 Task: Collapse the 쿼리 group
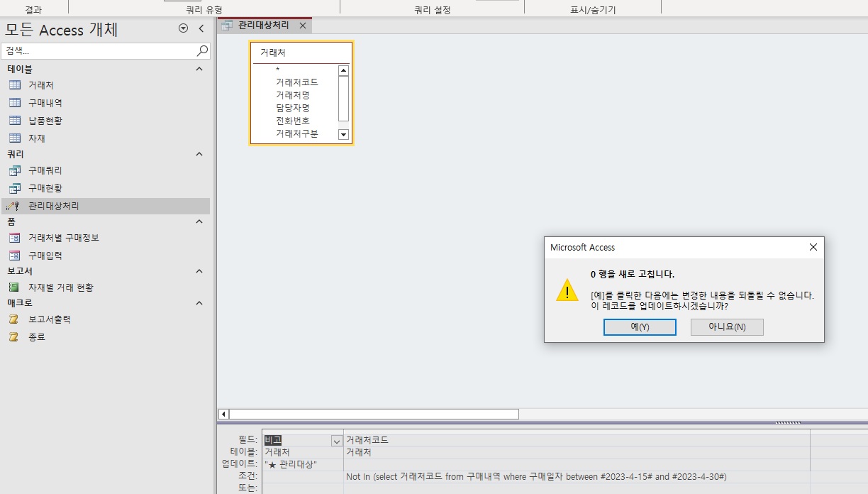(x=199, y=154)
